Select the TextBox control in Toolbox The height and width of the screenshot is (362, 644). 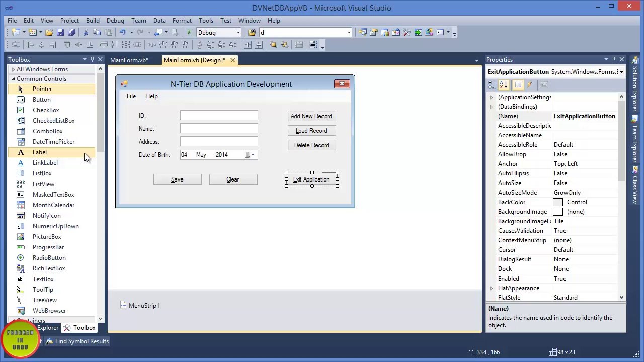(x=51, y=279)
